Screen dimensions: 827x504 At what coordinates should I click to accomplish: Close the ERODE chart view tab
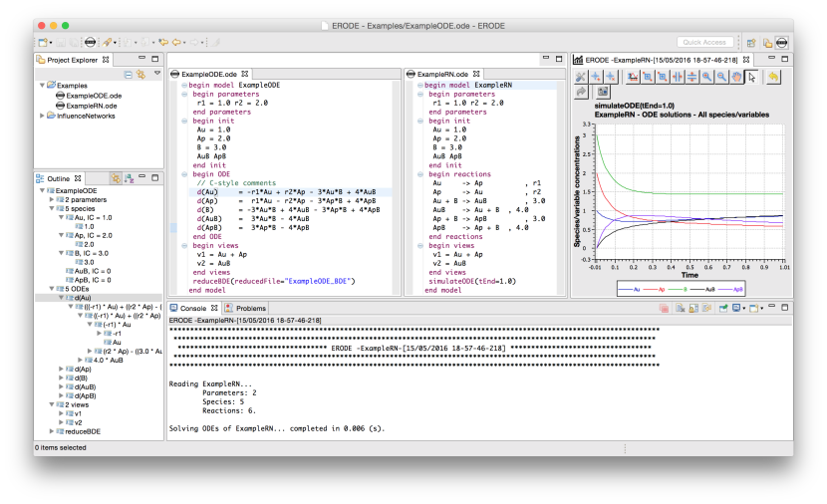pyautogui.click(x=745, y=60)
